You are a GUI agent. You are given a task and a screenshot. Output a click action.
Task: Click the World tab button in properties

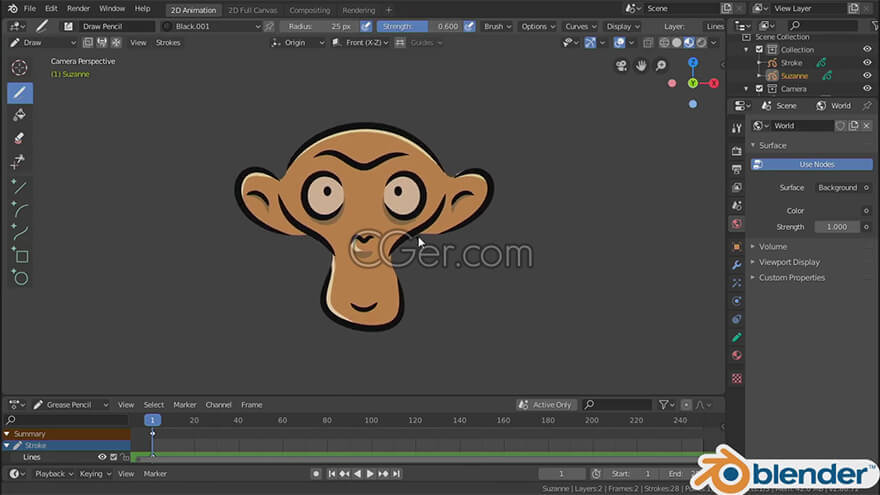834,106
